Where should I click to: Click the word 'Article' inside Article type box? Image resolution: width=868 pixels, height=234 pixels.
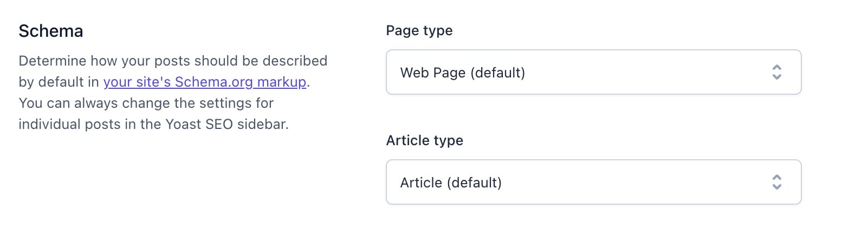(x=421, y=183)
